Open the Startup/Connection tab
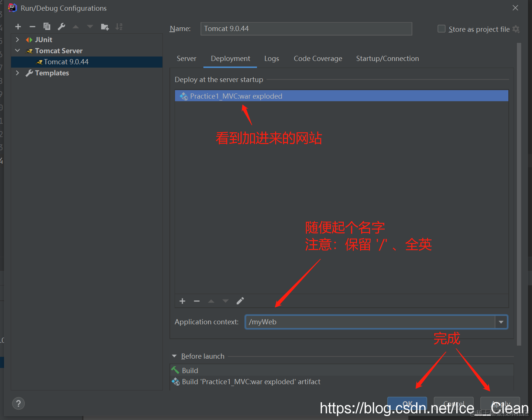 click(x=387, y=58)
